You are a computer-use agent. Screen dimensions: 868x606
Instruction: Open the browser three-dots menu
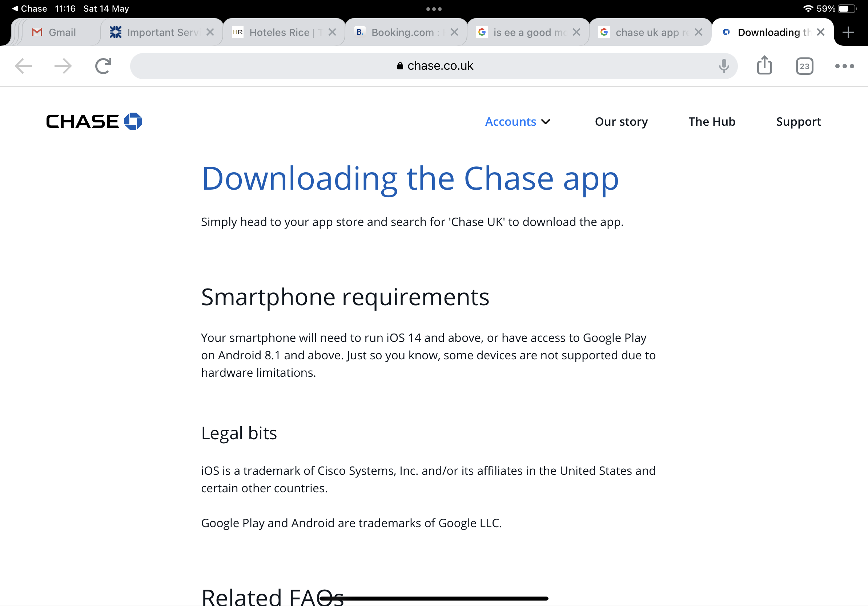(x=845, y=66)
